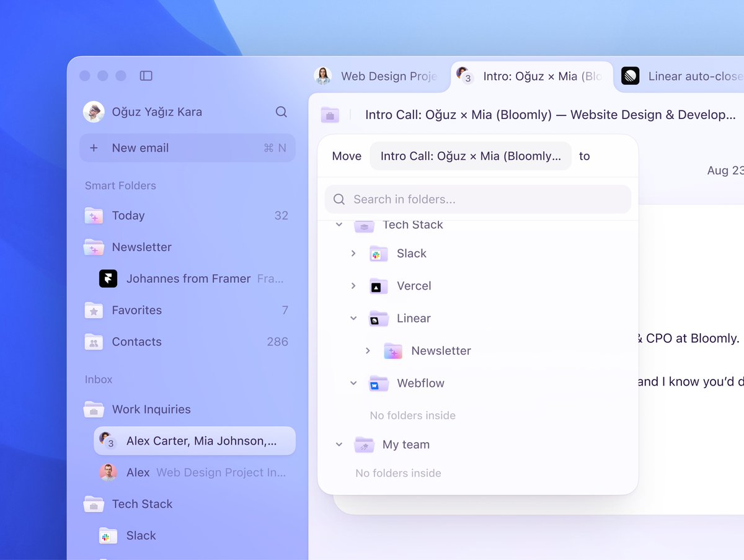The image size is (744, 560).
Task: Collapse Tech Stack chevron in move dialog
Action: point(339,225)
